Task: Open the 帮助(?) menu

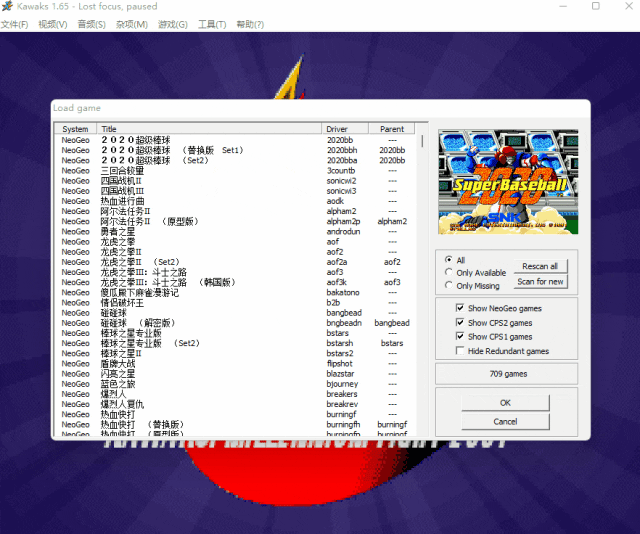Action: tap(250, 24)
